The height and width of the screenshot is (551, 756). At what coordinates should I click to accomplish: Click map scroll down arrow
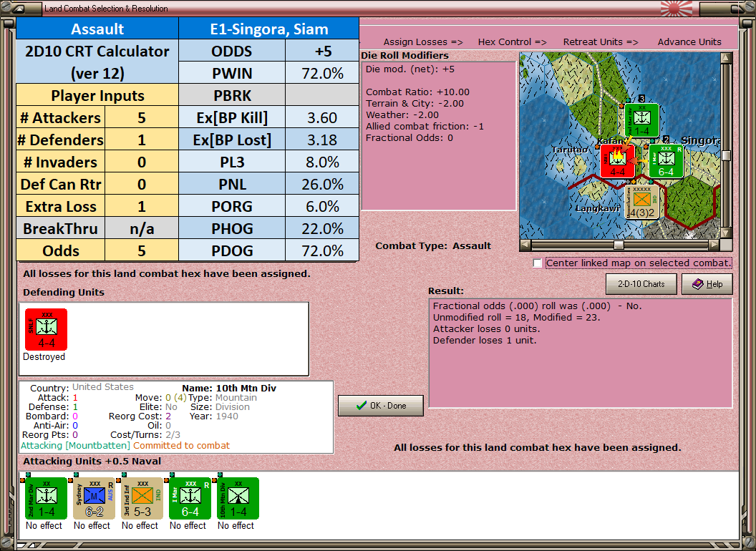click(726, 233)
